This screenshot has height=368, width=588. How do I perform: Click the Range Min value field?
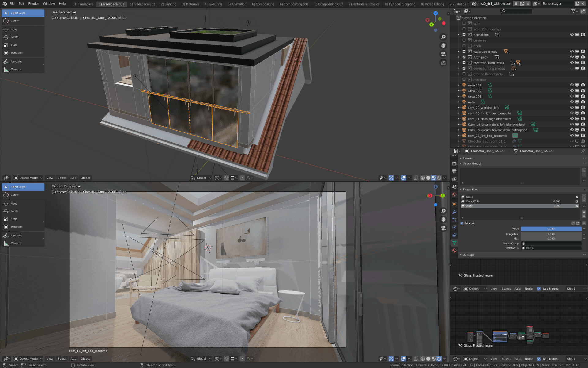tap(551, 234)
